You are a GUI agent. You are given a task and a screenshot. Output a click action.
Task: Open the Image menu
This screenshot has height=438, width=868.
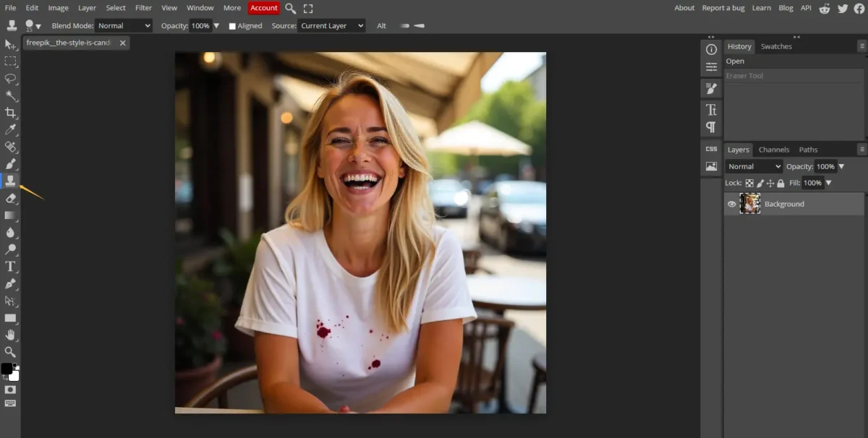tap(58, 8)
